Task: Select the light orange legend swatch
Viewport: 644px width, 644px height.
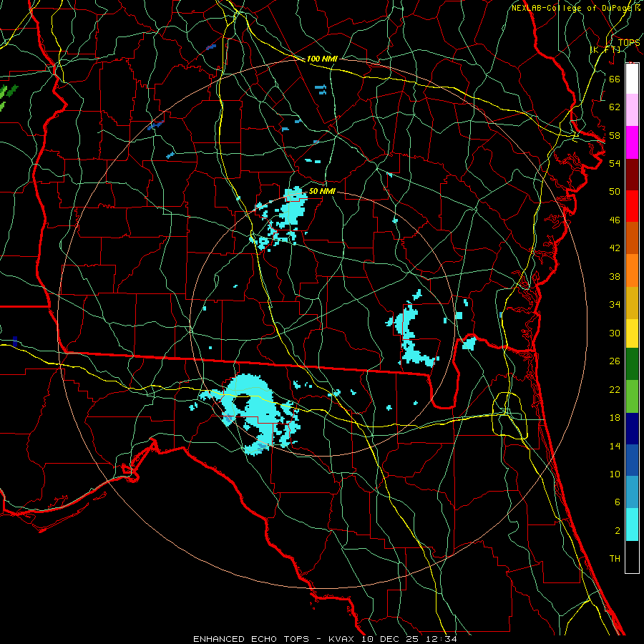Action: point(632,270)
